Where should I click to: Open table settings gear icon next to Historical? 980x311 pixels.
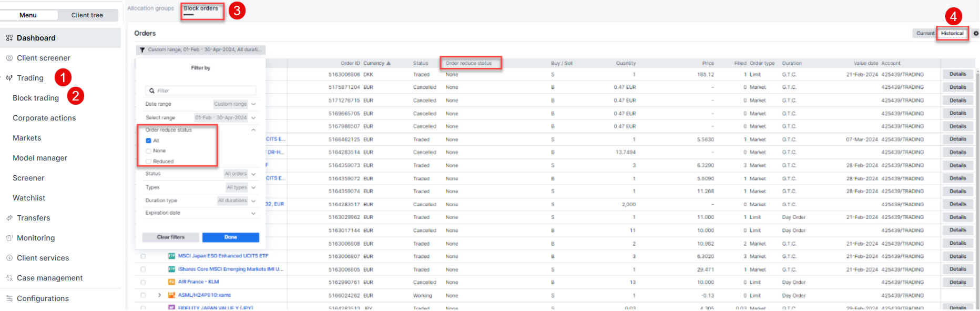pos(976,33)
